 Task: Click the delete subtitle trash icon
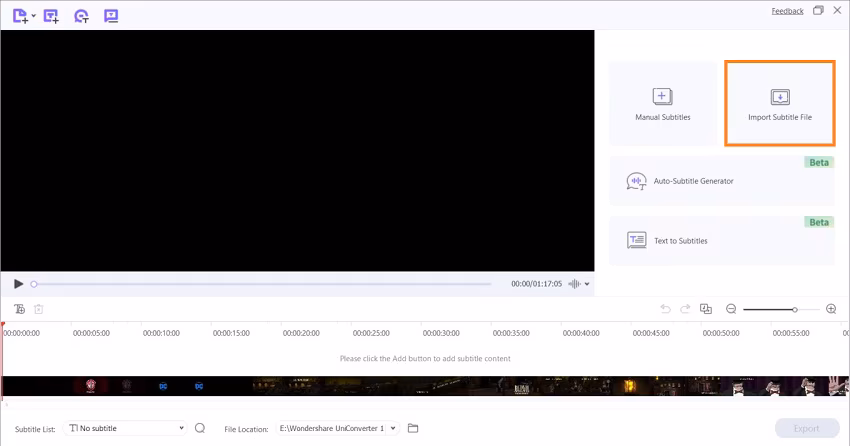pos(38,309)
